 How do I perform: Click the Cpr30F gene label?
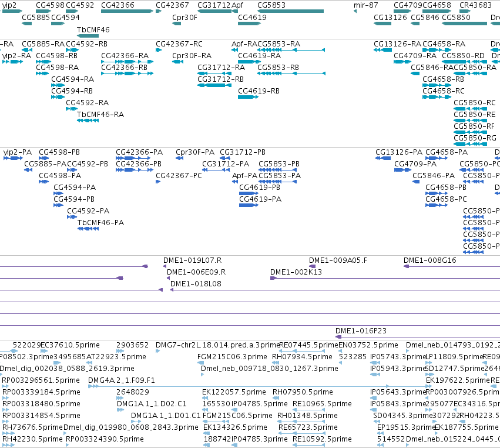[184, 17]
